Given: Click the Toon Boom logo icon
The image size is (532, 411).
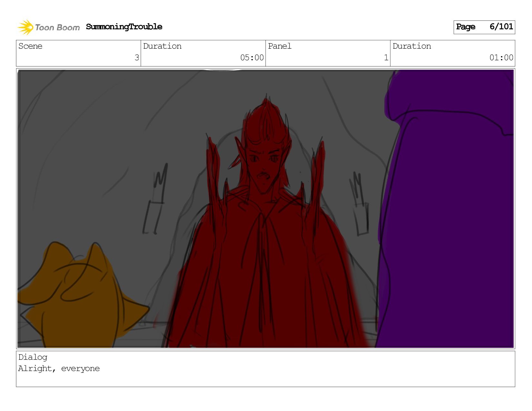Looking at the screenshot, I should point(25,27).
